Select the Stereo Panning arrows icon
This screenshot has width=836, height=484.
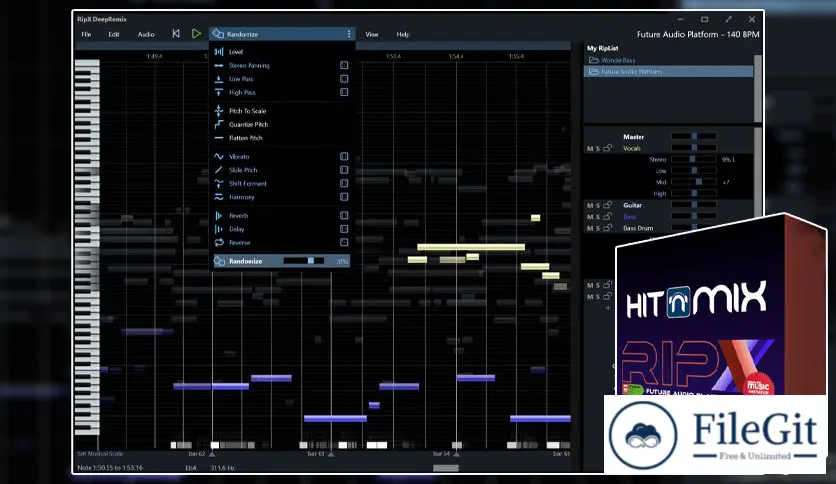pyautogui.click(x=219, y=66)
